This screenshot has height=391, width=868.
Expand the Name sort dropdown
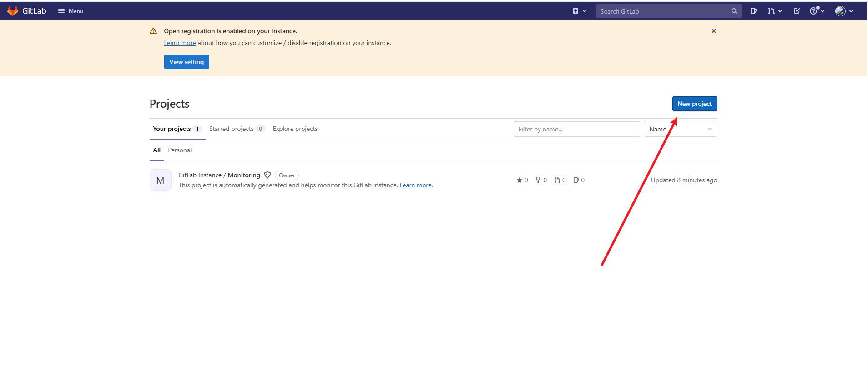click(x=681, y=129)
